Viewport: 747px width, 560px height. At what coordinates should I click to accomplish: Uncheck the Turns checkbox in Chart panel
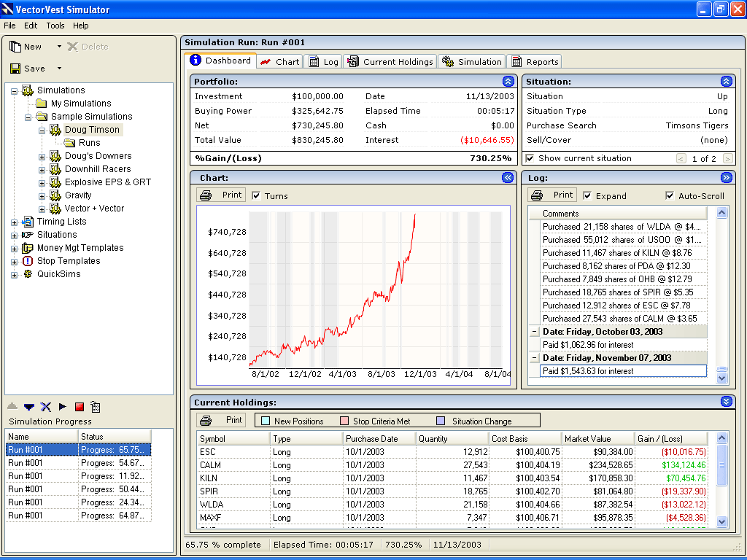(x=256, y=195)
